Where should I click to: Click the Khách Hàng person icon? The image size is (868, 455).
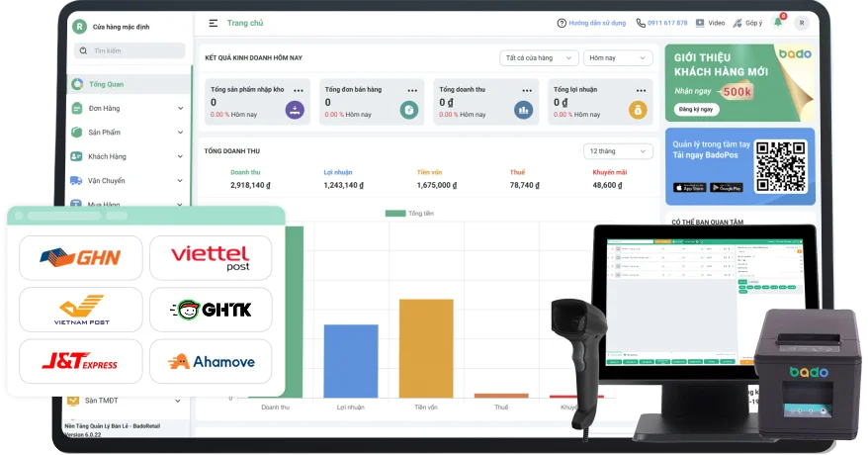(76, 156)
